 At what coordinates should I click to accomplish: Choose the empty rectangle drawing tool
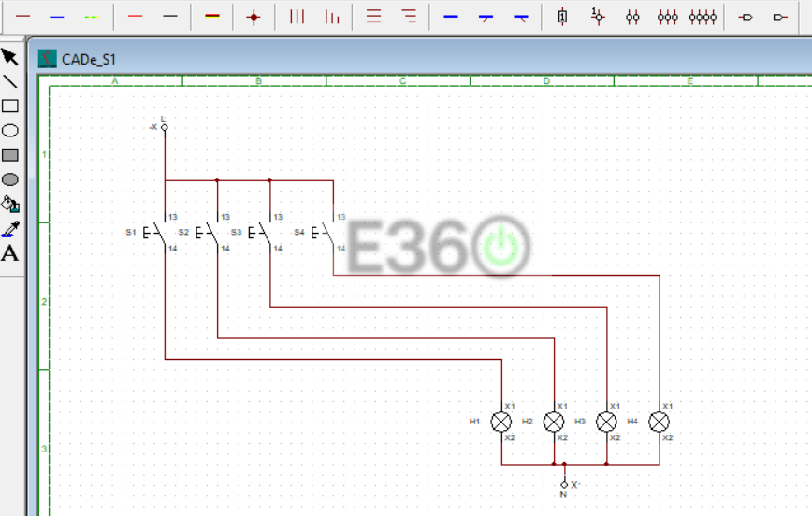point(10,106)
